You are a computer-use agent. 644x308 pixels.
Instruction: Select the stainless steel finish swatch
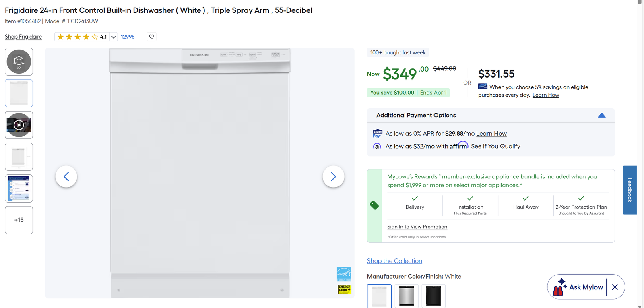pyautogui.click(x=407, y=296)
